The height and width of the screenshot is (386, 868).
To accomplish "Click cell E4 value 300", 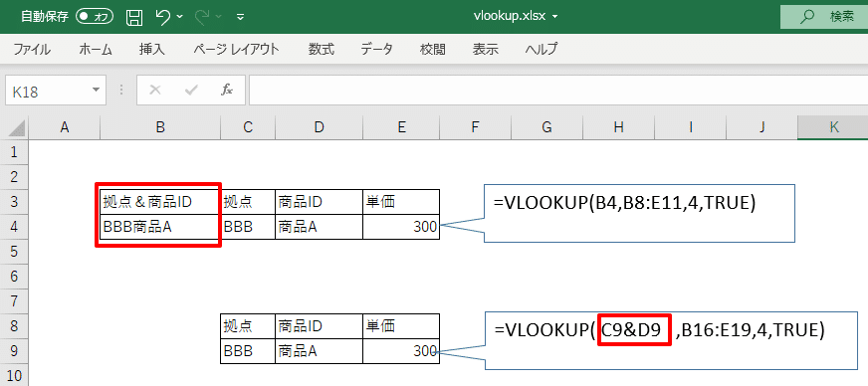I will [401, 227].
